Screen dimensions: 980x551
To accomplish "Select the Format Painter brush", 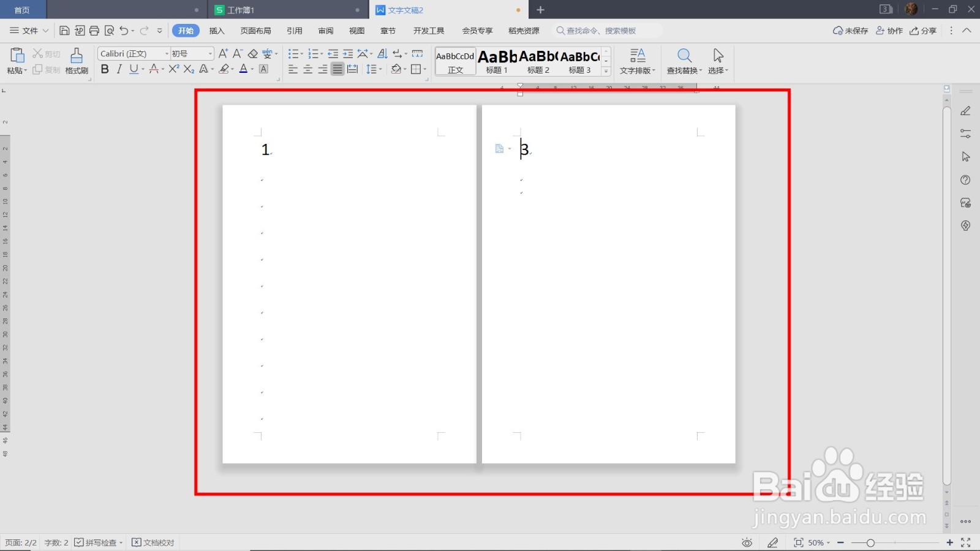I will (x=77, y=56).
